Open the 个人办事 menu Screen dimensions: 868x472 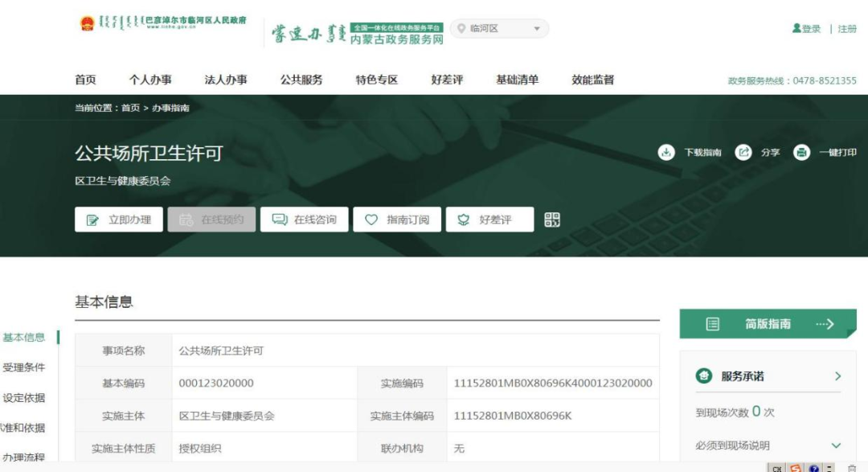click(x=150, y=80)
